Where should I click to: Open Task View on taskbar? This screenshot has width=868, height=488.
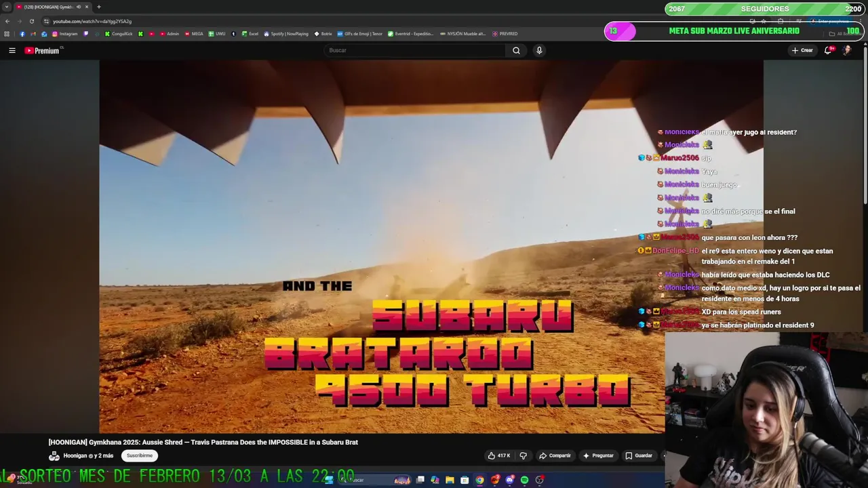pos(420,480)
